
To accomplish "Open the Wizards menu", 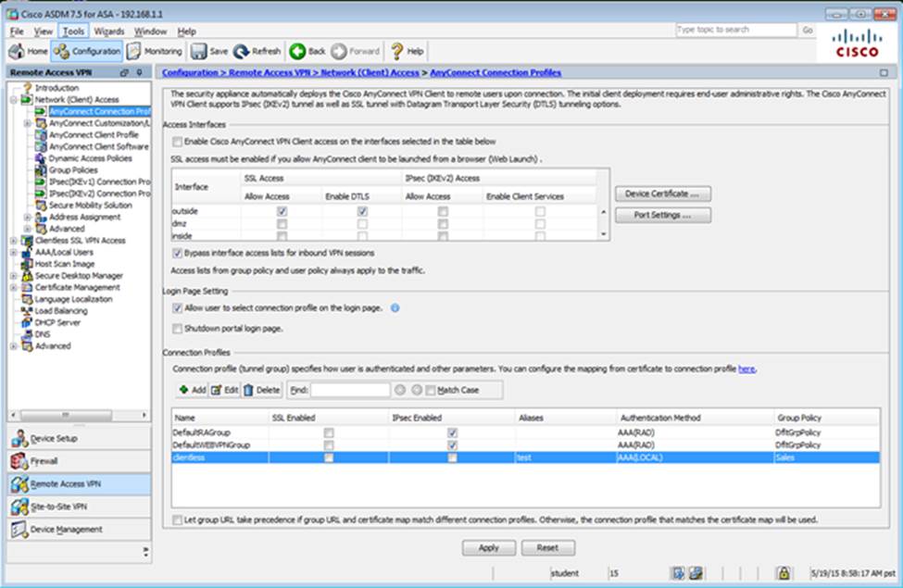I will [108, 31].
